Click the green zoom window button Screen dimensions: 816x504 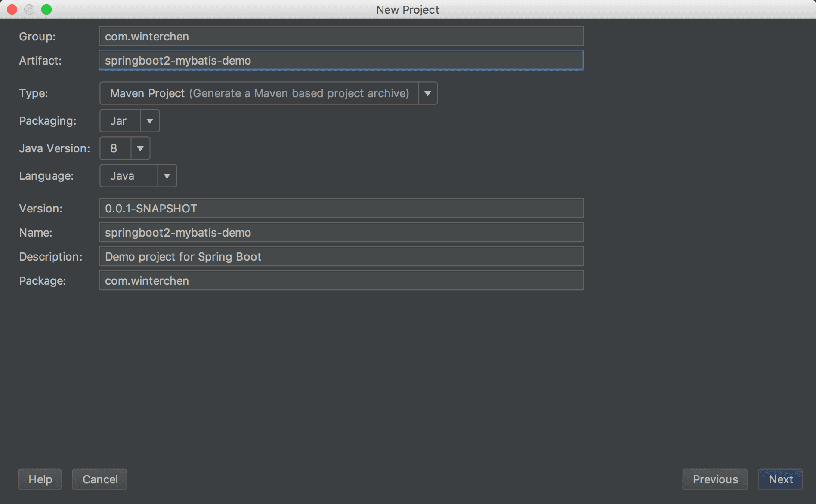click(x=46, y=9)
